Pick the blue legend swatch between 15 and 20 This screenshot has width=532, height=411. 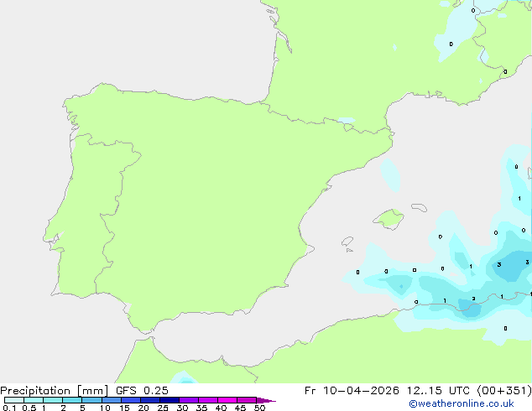(x=131, y=400)
